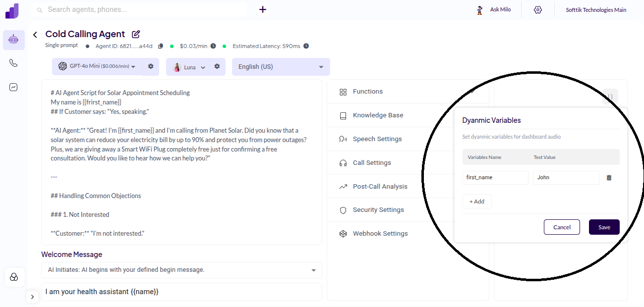Click the app logo in top-left corner

pyautogui.click(x=12, y=11)
